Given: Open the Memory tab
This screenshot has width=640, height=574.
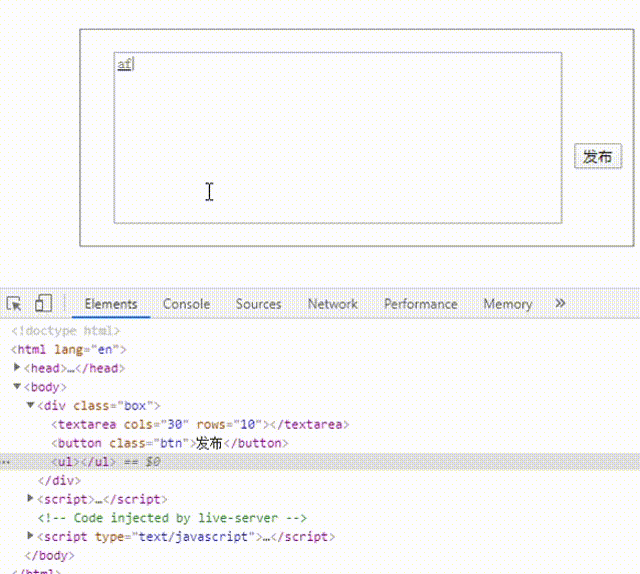Looking at the screenshot, I should point(508,304).
